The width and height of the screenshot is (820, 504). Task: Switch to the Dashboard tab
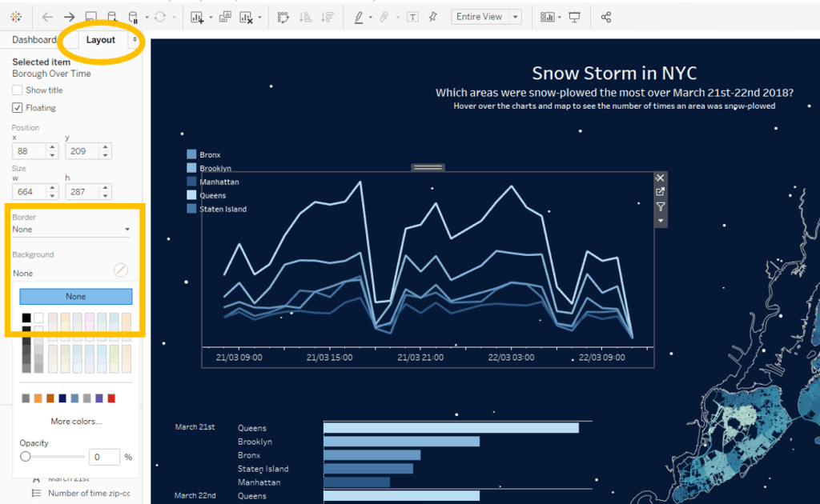point(34,40)
